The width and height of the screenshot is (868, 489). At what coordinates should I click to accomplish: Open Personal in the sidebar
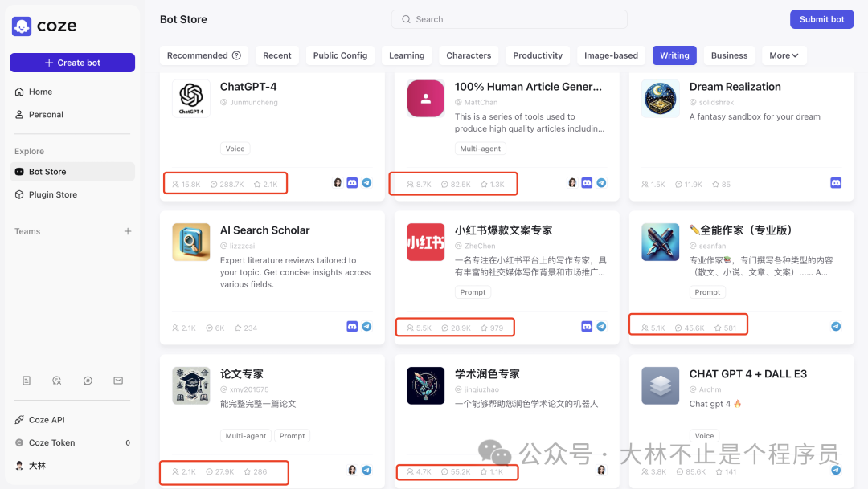click(72, 115)
